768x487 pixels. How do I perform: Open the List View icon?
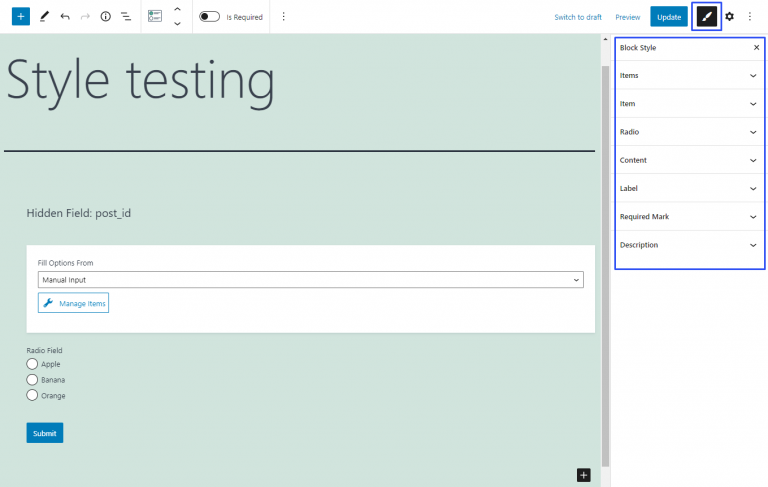click(126, 17)
